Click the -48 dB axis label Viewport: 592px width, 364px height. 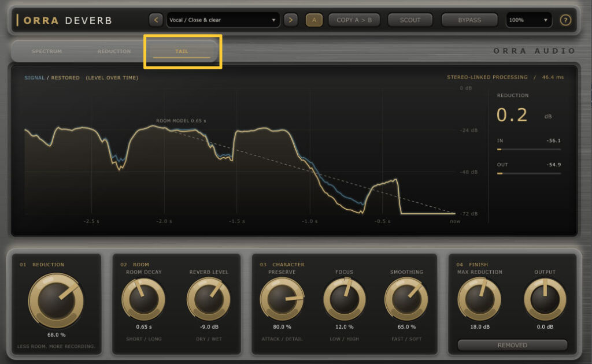(468, 172)
